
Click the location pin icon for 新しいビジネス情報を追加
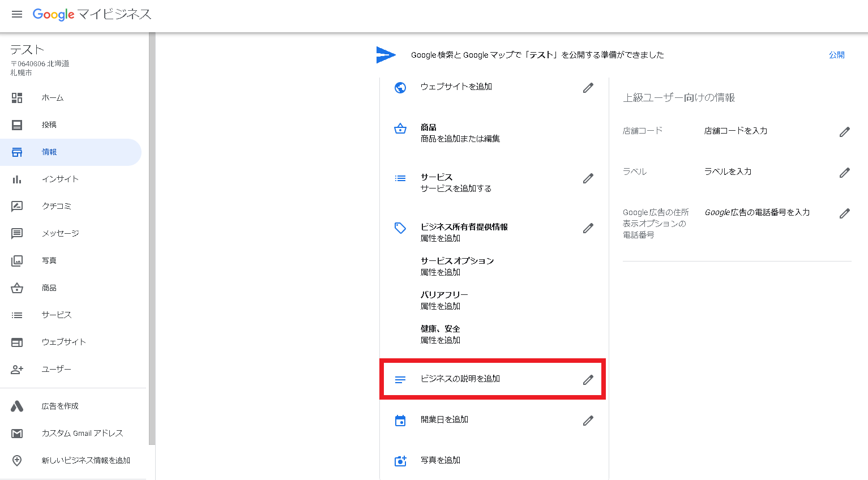(x=17, y=461)
